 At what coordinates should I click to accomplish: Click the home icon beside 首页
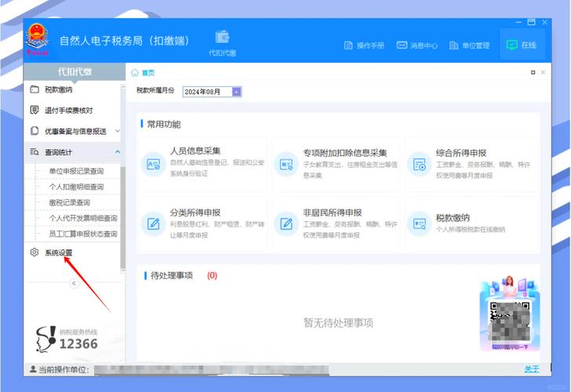point(135,73)
